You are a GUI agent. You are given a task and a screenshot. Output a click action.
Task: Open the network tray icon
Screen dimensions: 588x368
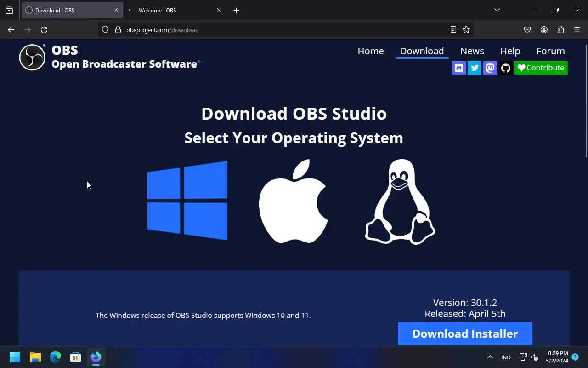(523, 357)
